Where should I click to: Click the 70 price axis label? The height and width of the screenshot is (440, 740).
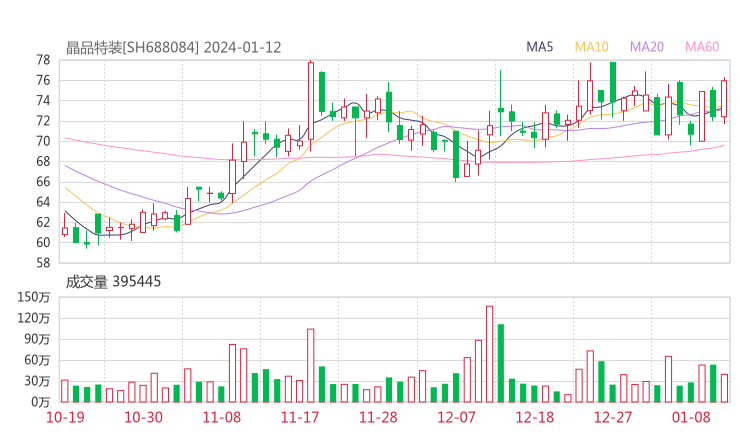pyautogui.click(x=43, y=141)
